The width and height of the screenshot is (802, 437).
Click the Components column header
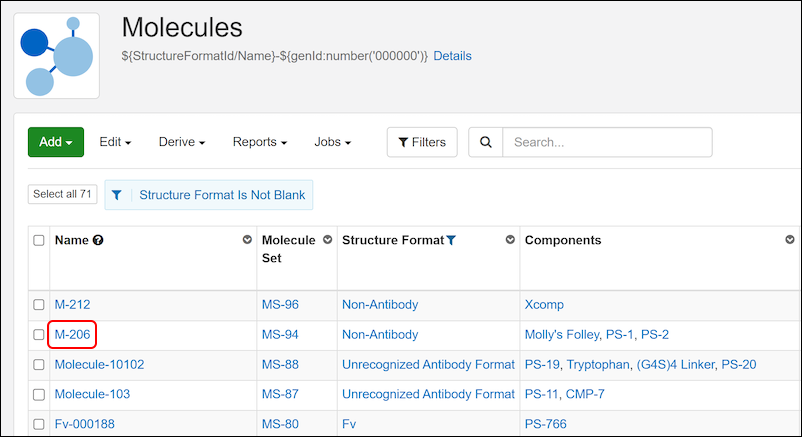[563, 240]
